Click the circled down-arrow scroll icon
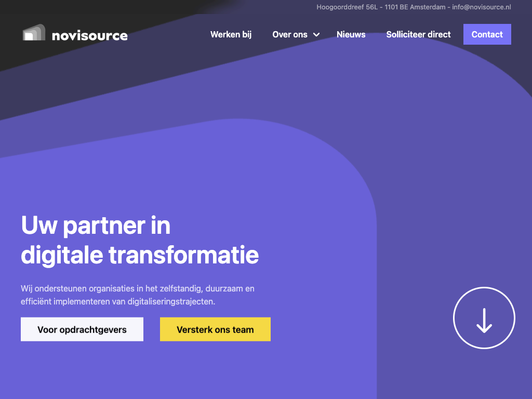The height and width of the screenshot is (399, 532). (484, 317)
